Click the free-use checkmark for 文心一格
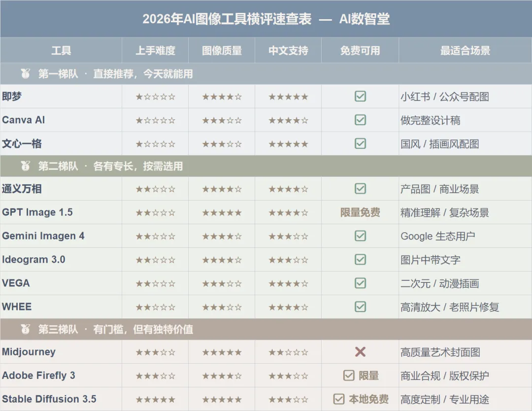532x411 pixels. pos(360,143)
